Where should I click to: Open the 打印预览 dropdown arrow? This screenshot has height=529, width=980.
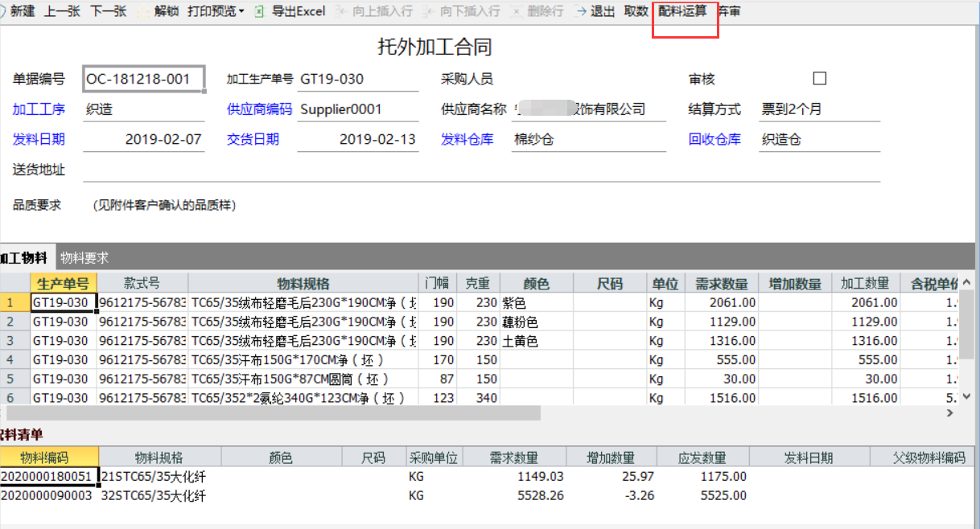241,12
